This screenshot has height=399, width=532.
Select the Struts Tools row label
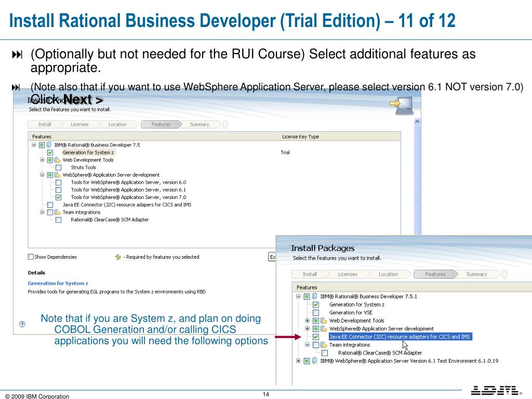84,167
